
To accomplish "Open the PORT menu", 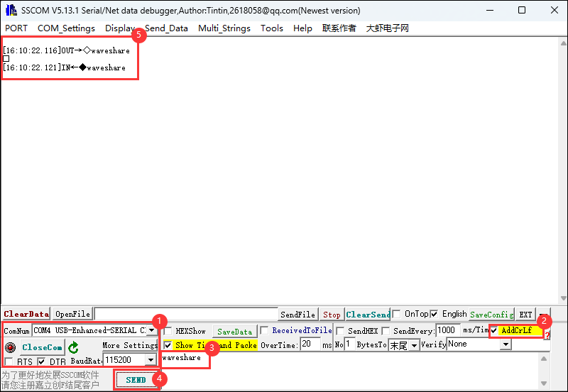I will [16, 28].
